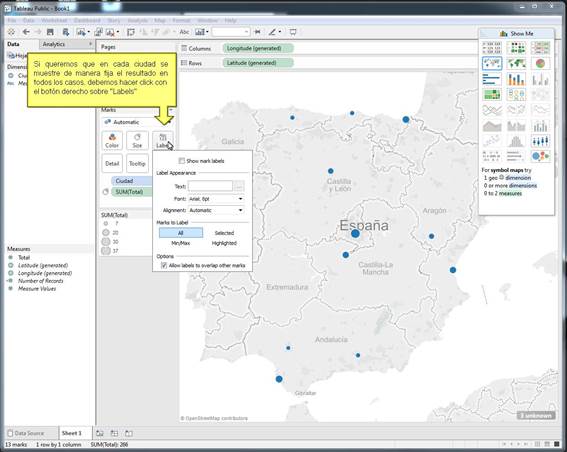This screenshot has height=452, width=567.
Task: Click the Color marks card button
Action: (x=112, y=140)
